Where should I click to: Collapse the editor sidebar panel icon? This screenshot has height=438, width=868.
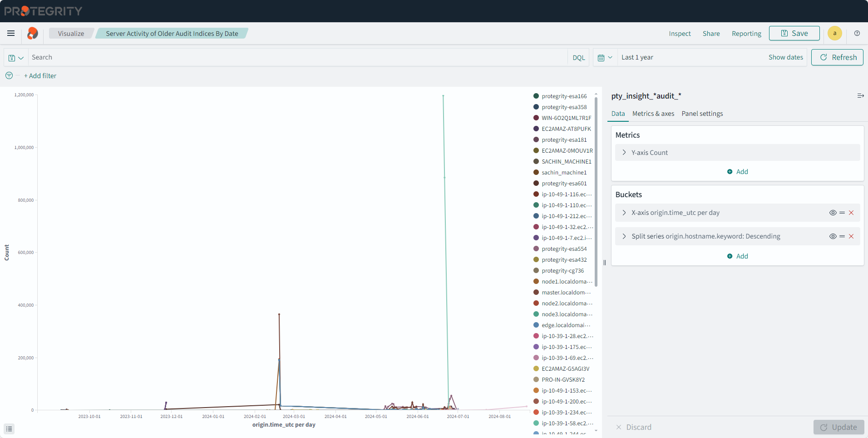860,96
